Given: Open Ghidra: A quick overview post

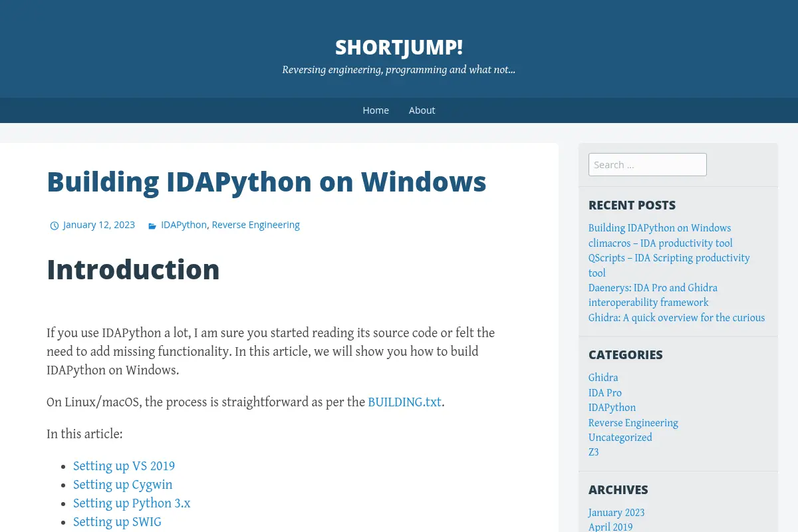Looking at the screenshot, I should click(677, 318).
